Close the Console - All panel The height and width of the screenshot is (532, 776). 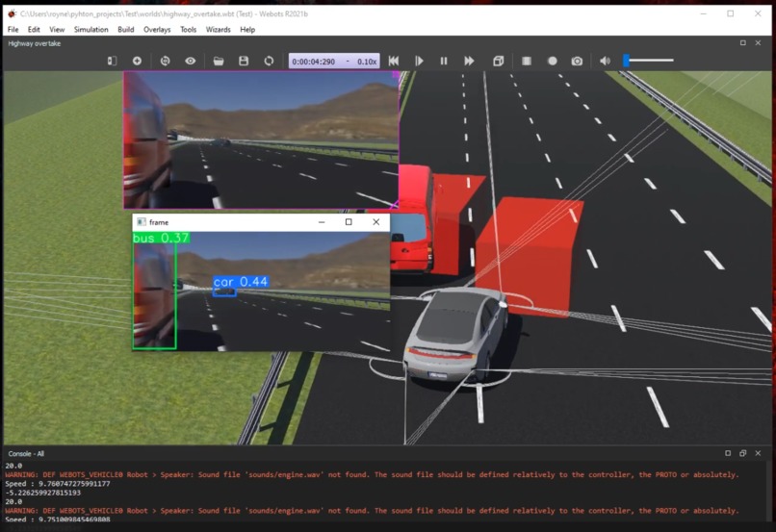coord(758,453)
